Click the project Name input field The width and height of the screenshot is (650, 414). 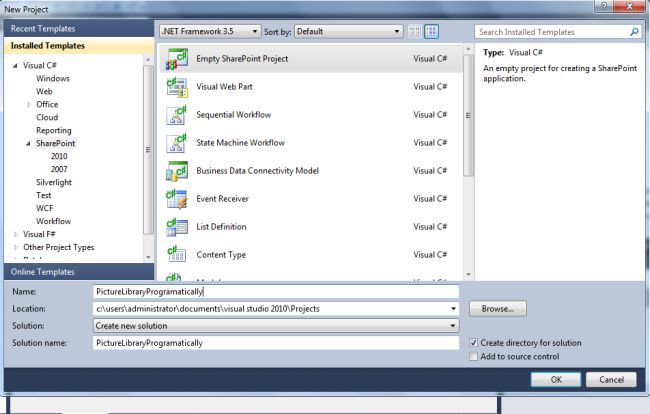(276, 292)
